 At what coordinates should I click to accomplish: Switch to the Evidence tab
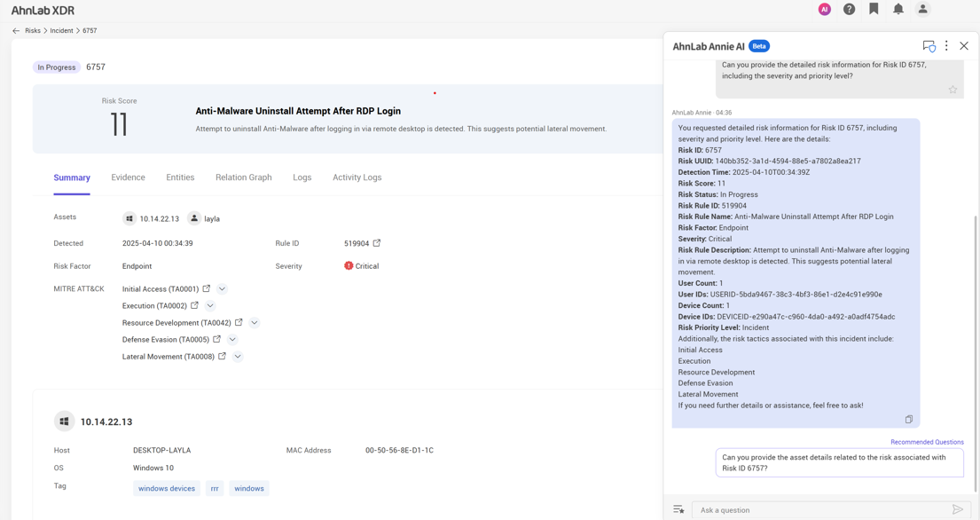(128, 177)
